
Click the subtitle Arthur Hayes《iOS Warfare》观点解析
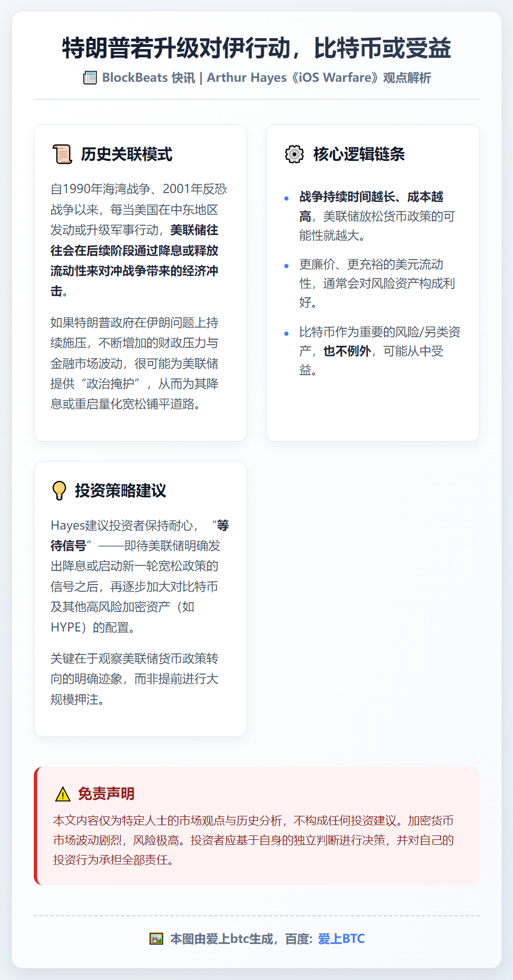pyautogui.click(x=319, y=78)
